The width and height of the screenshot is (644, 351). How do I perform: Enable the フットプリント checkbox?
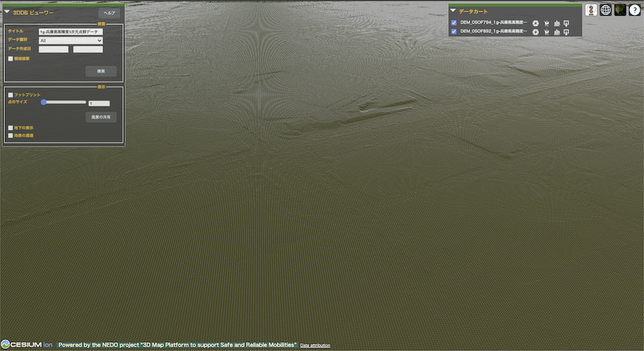click(10, 94)
